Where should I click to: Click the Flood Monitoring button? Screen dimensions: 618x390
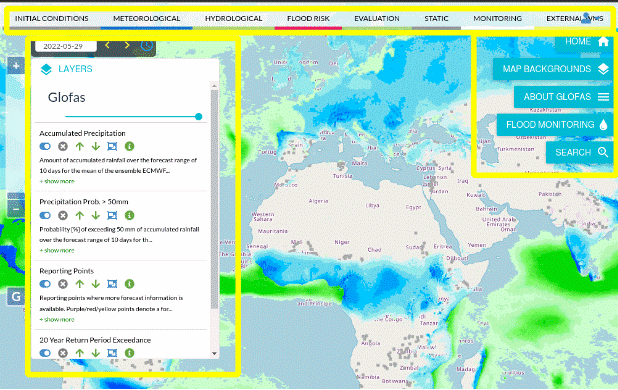[x=556, y=125]
